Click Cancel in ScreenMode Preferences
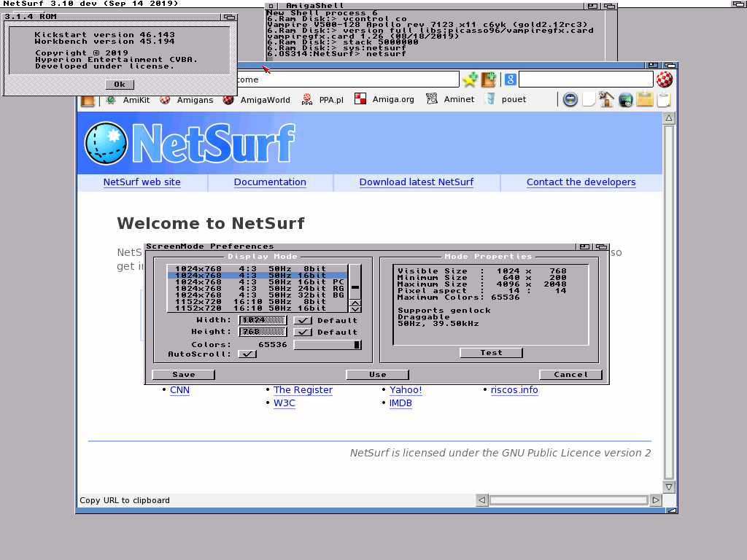The image size is (747, 560). [x=570, y=375]
